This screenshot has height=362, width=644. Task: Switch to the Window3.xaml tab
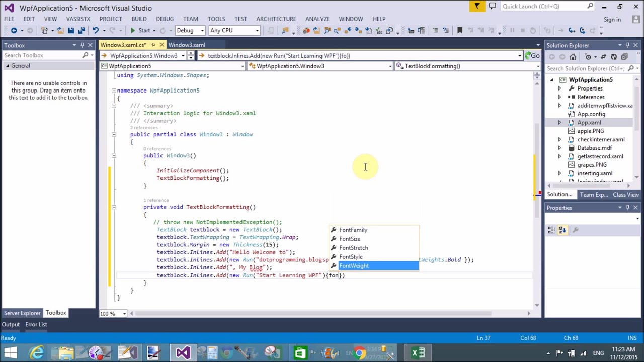tap(187, 45)
